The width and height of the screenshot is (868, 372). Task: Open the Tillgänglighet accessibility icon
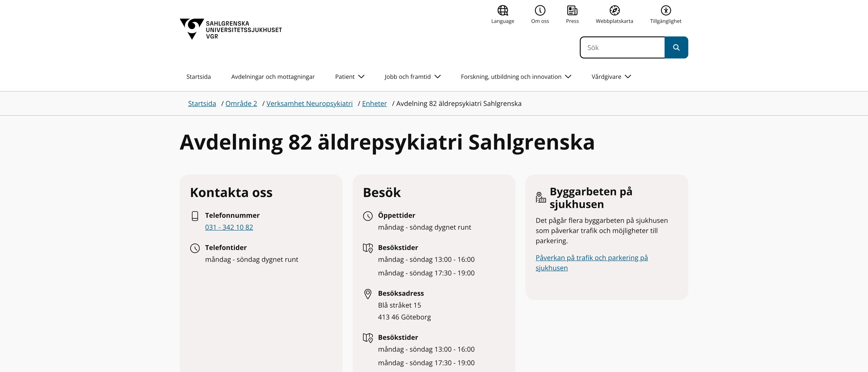[665, 10]
